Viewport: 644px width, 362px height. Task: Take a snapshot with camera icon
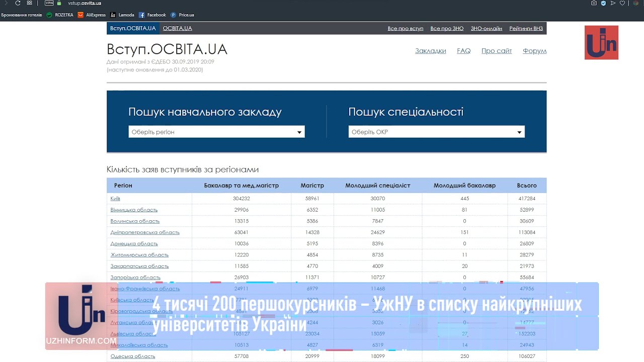594,3
